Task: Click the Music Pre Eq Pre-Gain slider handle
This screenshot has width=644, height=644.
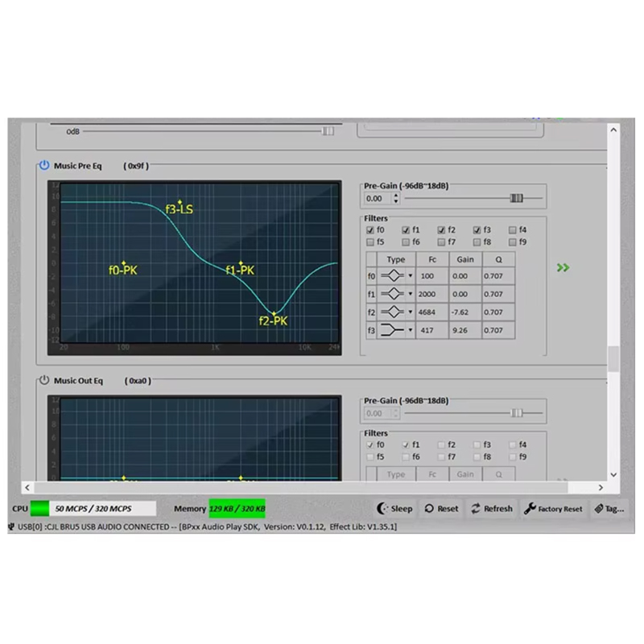Action: (516, 198)
